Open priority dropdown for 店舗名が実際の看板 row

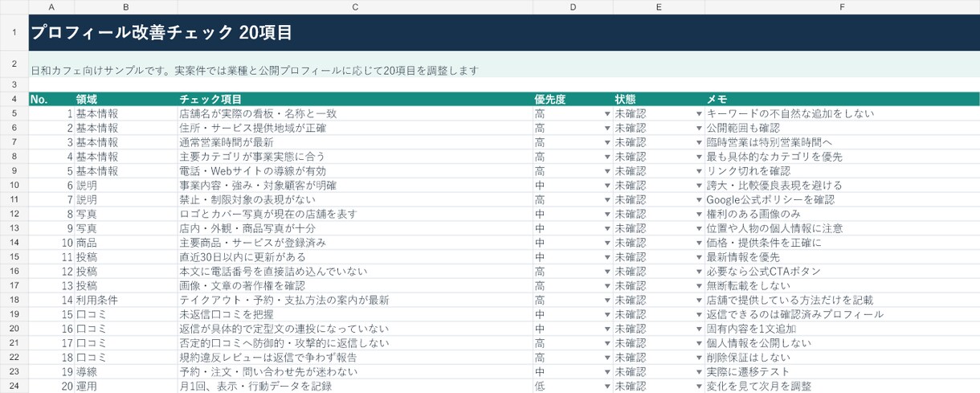(x=607, y=114)
